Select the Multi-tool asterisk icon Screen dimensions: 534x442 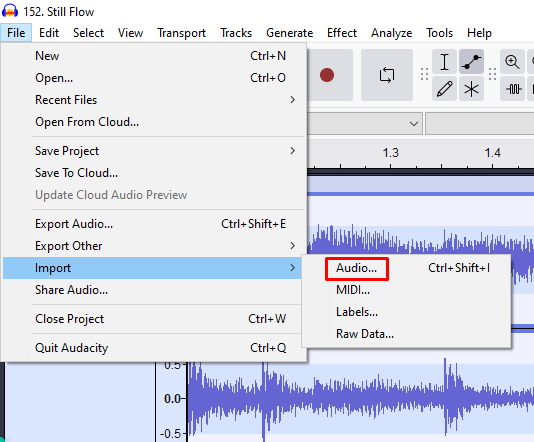[x=471, y=89]
